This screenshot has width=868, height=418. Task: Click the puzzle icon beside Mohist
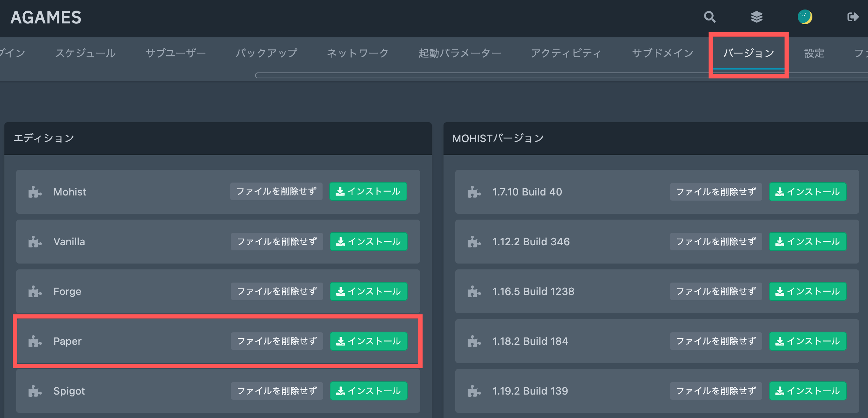(x=35, y=192)
